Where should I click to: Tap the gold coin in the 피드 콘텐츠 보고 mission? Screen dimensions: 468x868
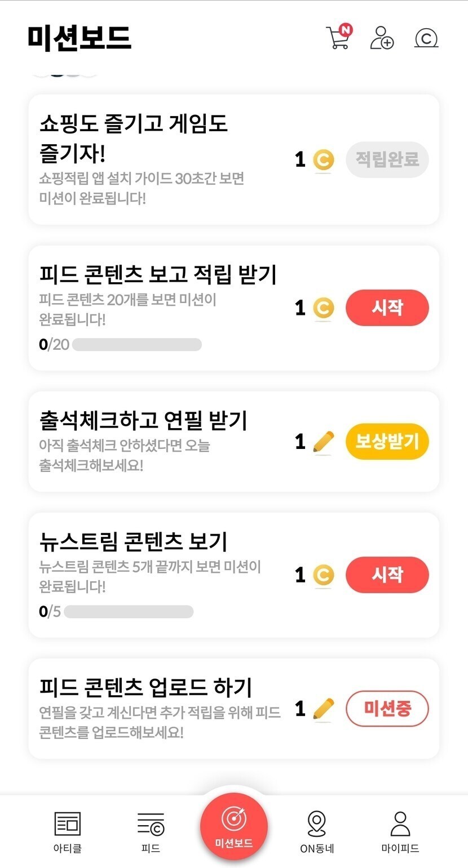coord(323,308)
